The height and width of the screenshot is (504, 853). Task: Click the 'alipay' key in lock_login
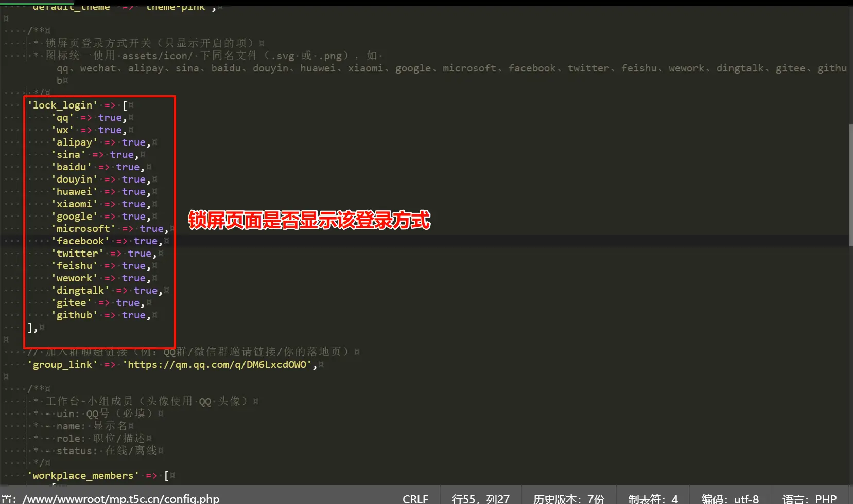(x=74, y=142)
